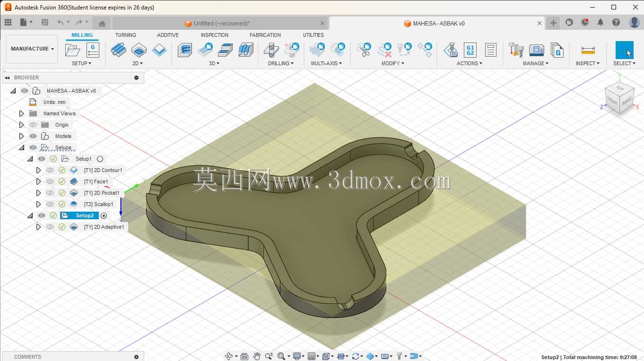Screen dimensions: 644x361
Task: Open the Data Panel grid icon
Action: tap(8, 22)
